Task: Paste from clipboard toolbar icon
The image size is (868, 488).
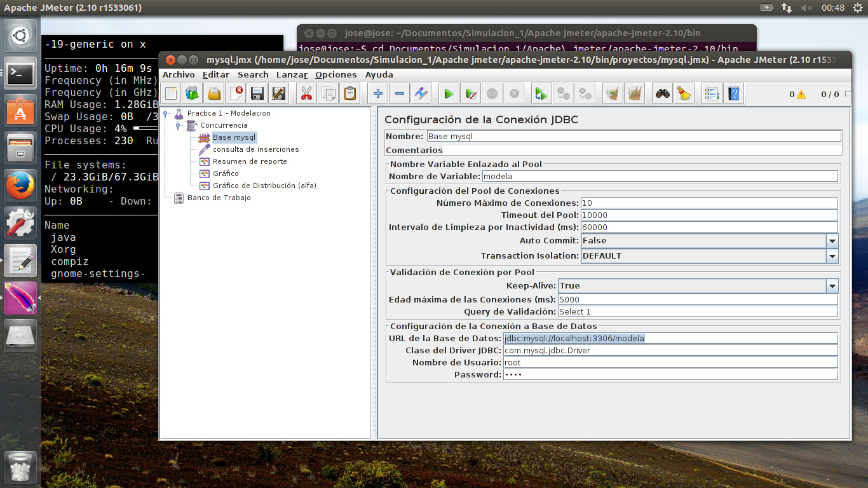Action: pos(349,93)
